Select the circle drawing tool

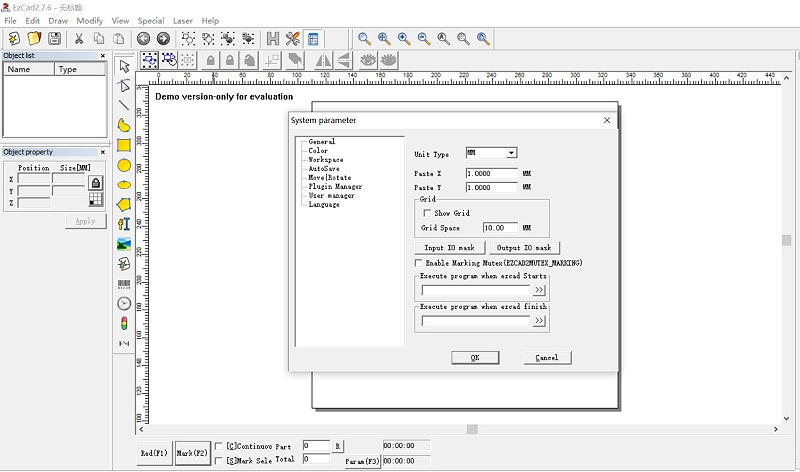(124, 165)
